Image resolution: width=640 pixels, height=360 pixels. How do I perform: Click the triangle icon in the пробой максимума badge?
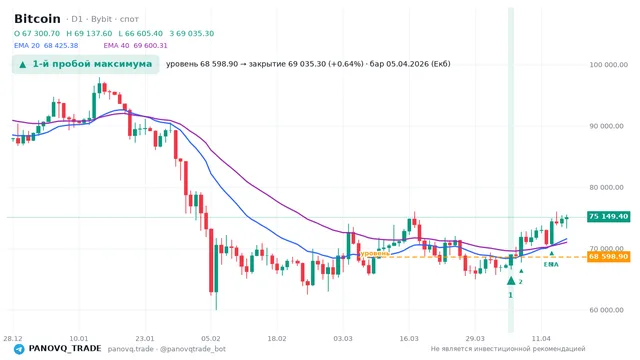pyautogui.click(x=23, y=64)
